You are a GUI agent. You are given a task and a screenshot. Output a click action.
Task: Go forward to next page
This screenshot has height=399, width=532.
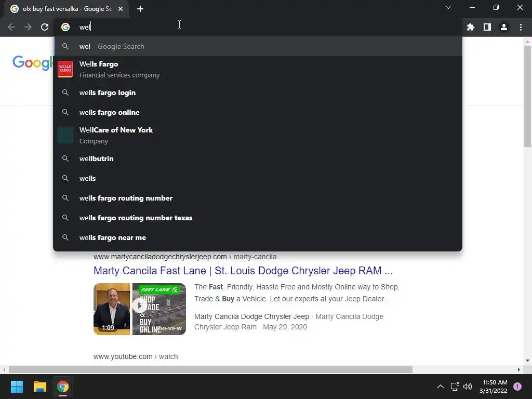pos(28,27)
